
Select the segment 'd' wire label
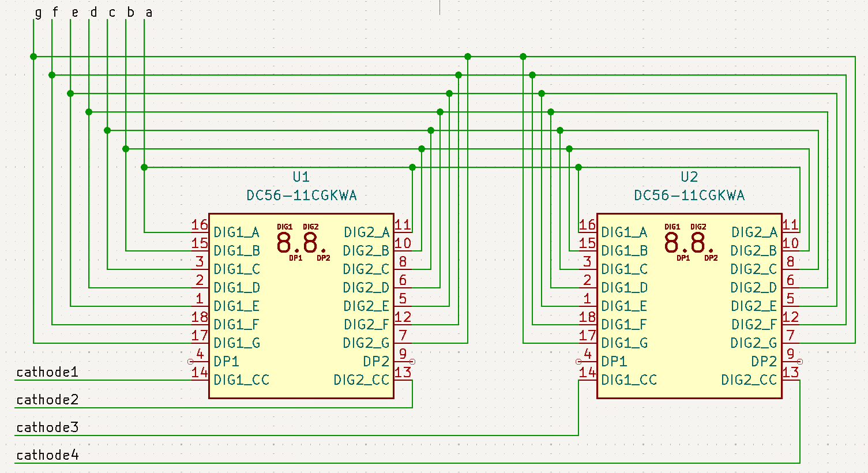pos(93,12)
